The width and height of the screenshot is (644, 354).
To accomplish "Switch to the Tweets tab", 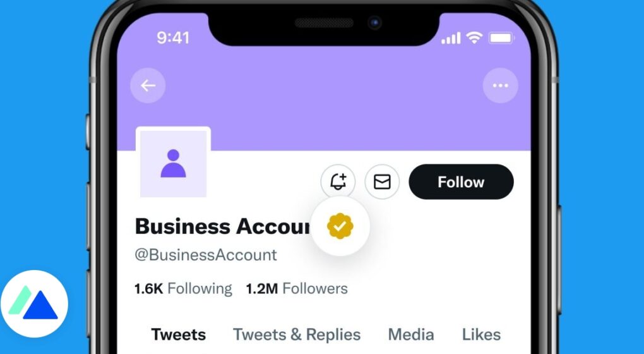I will click(178, 334).
